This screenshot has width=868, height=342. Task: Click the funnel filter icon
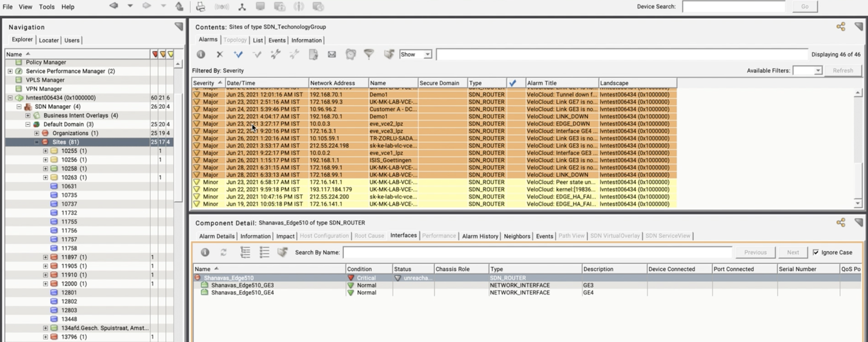369,55
